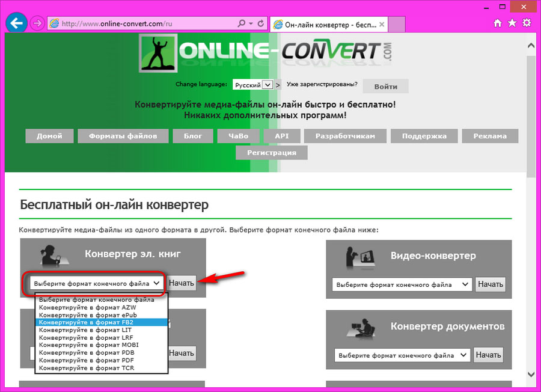Click Начать in the video converter
Image resolution: width=541 pixels, height=392 pixels.
tap(491, 284)
